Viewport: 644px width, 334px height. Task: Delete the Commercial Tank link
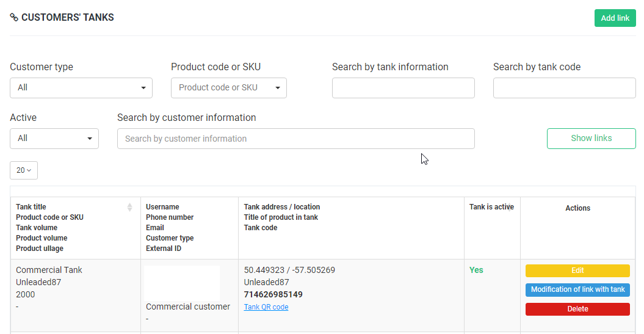pos(577,309)
